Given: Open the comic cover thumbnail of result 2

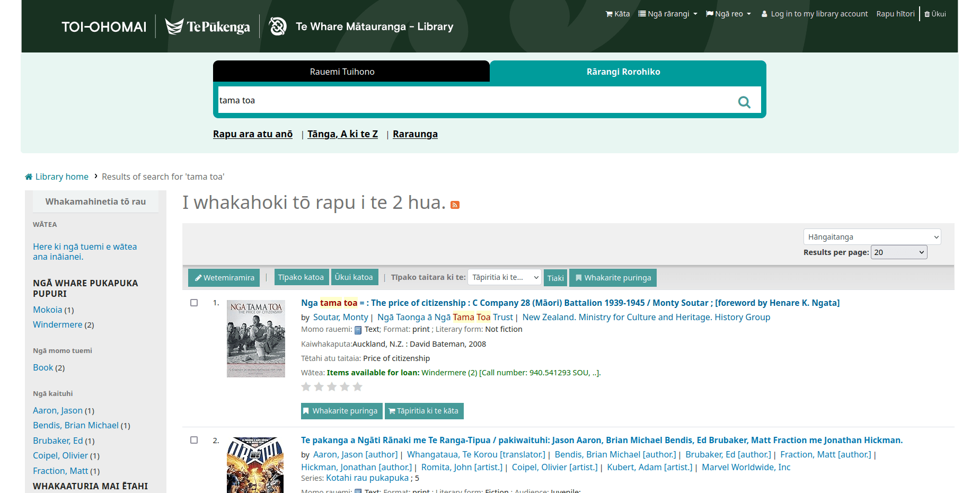Looking at the screenshot, I should click(255, 465).
